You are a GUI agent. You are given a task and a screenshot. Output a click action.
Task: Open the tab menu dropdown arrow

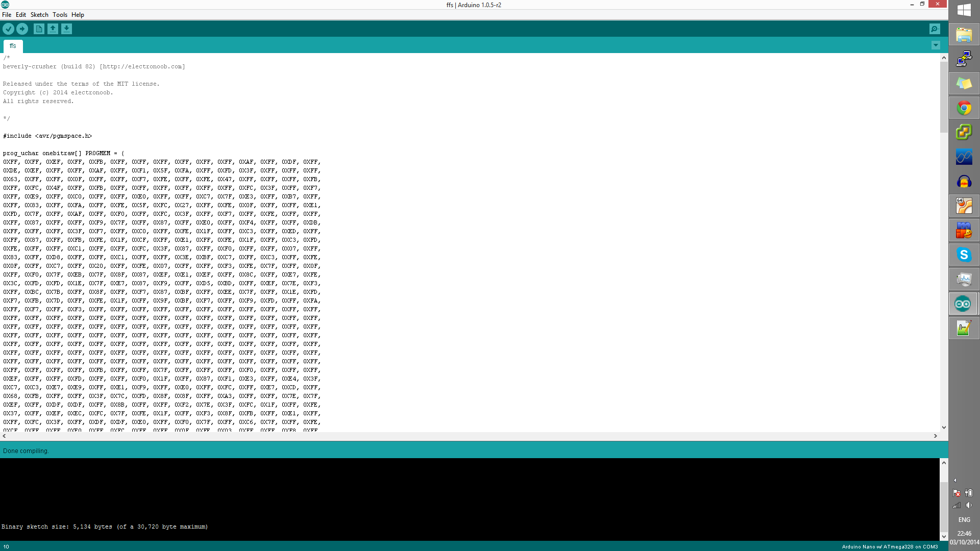(936, 45)
